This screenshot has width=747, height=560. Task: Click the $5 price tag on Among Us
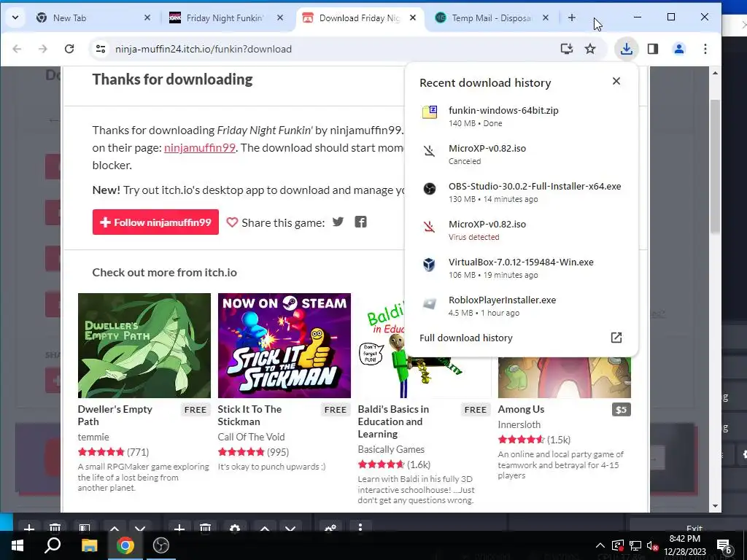622,410
